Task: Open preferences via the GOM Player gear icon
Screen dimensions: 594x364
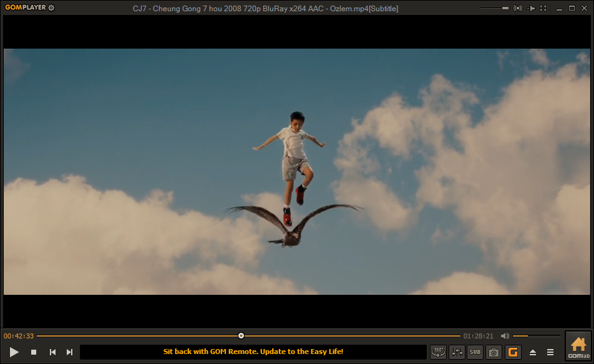Action: pos(52,7)
